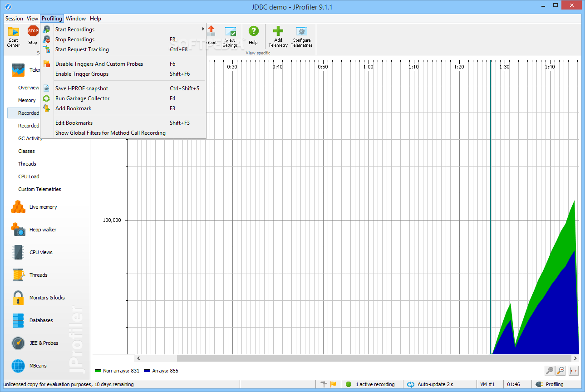Click the teal bookmark line in chart
The width and height of the screenshot is (585, 392).
[x=491, y=206]
